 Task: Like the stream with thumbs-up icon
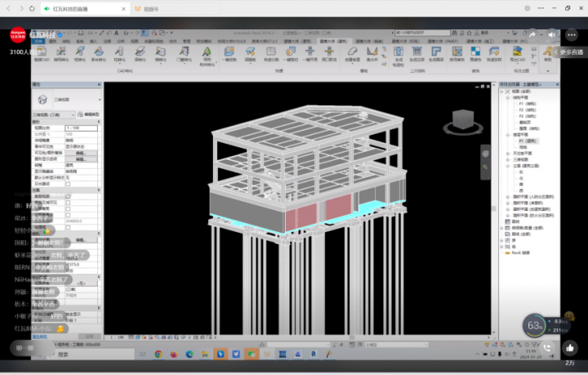(570, 348)
